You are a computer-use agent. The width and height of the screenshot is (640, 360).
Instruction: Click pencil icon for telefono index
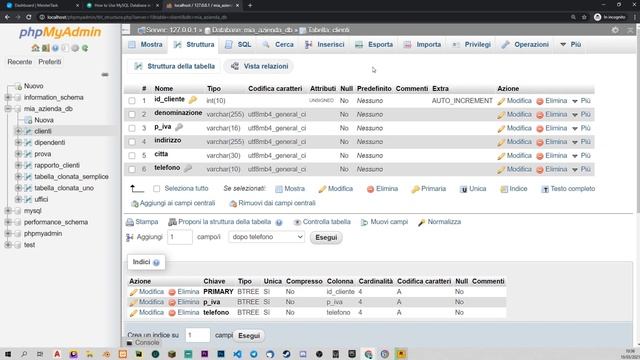tap(133, 313)
